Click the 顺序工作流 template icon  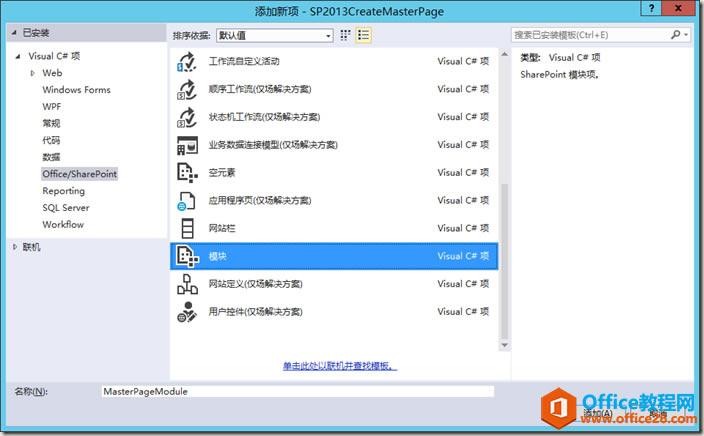coord(187,89)
